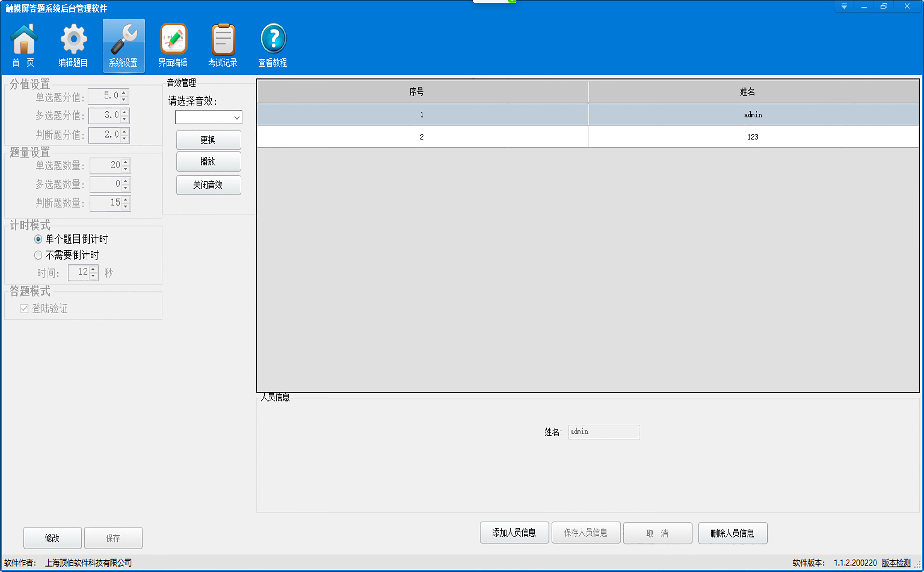Expand the 请选择音效 dropdown
The height and width of the screenshot is (572, 924).
point(237,118)
